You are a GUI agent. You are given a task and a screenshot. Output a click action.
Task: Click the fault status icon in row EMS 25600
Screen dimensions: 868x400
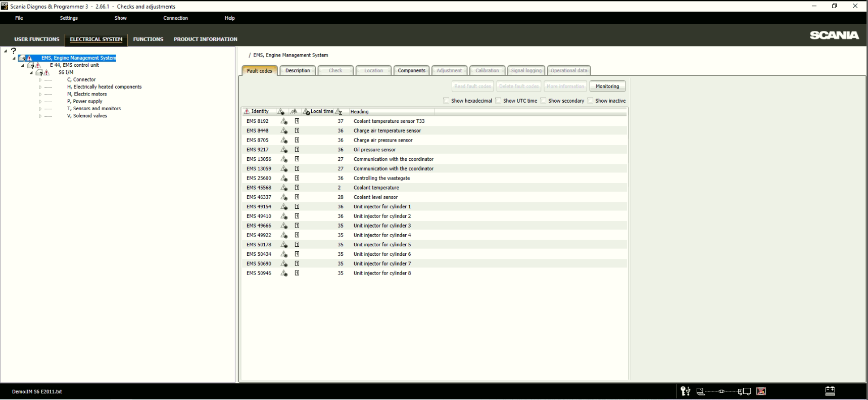tap(284, 179)
